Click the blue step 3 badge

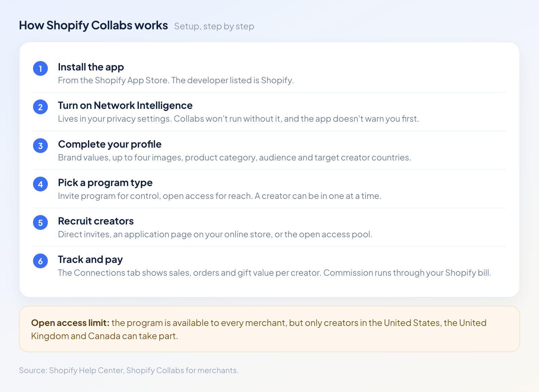40,146
